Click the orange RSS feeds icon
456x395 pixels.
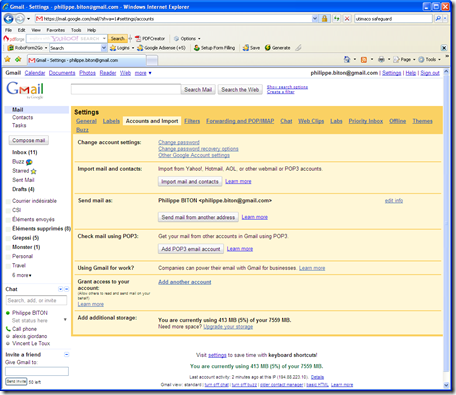click(x=364, y=60)
